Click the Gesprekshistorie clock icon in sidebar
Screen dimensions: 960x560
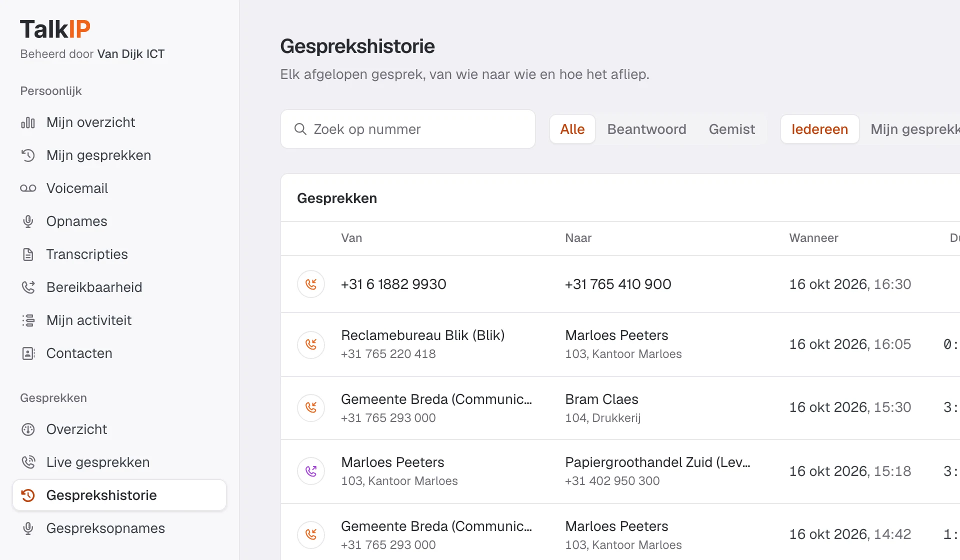[x=28, y=495]
